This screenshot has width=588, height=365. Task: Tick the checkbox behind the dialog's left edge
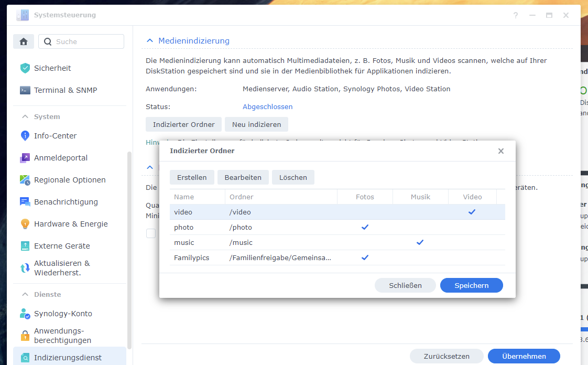pos(151,233)
